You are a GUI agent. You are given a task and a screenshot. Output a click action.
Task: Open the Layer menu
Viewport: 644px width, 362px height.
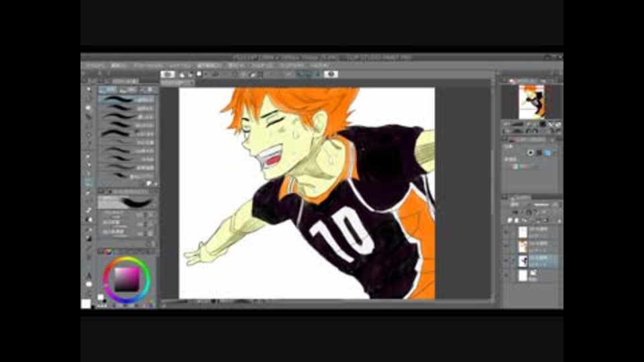[180, 66]
